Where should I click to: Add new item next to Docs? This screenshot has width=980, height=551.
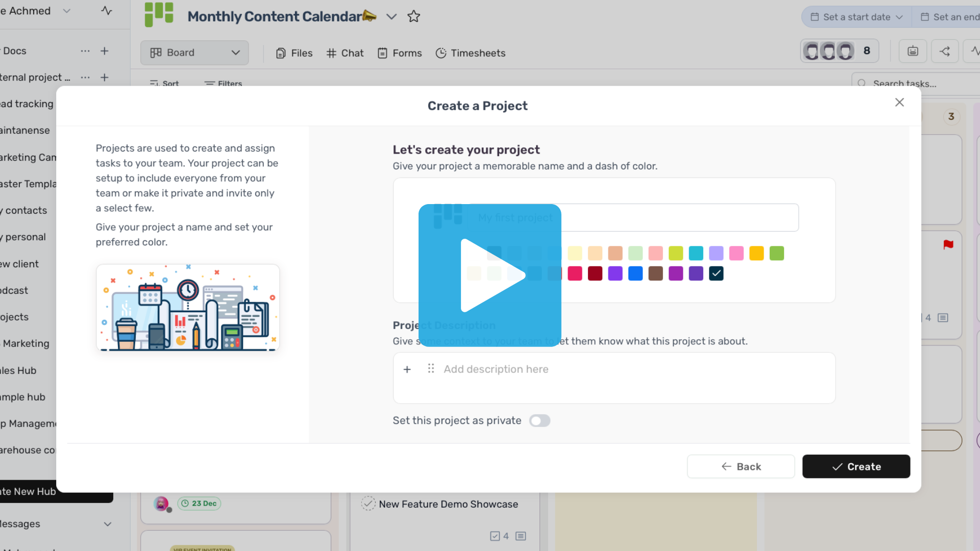[x=105, y=51]
